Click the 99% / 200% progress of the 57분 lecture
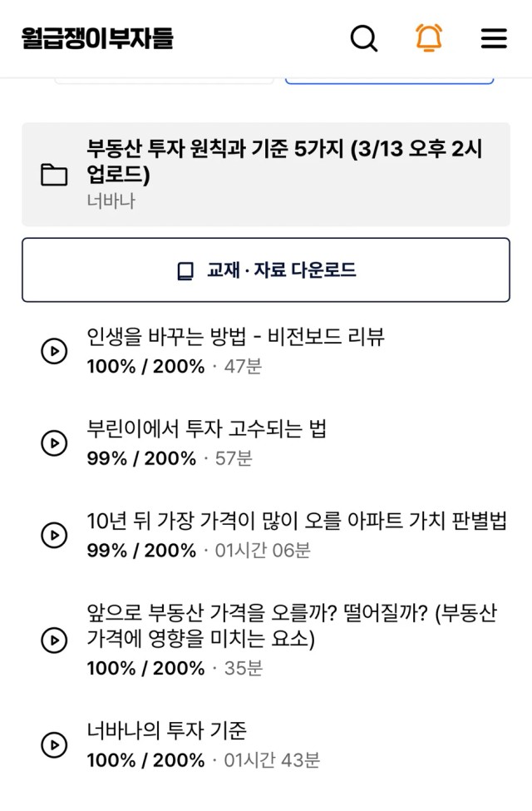Image resolution: width=532 pixels, height=811 pixels. tap(141, 458)
